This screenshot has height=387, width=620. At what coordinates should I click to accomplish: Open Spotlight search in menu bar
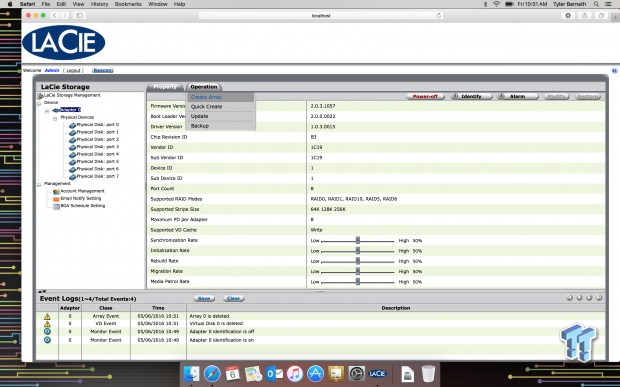pos(596,4)
